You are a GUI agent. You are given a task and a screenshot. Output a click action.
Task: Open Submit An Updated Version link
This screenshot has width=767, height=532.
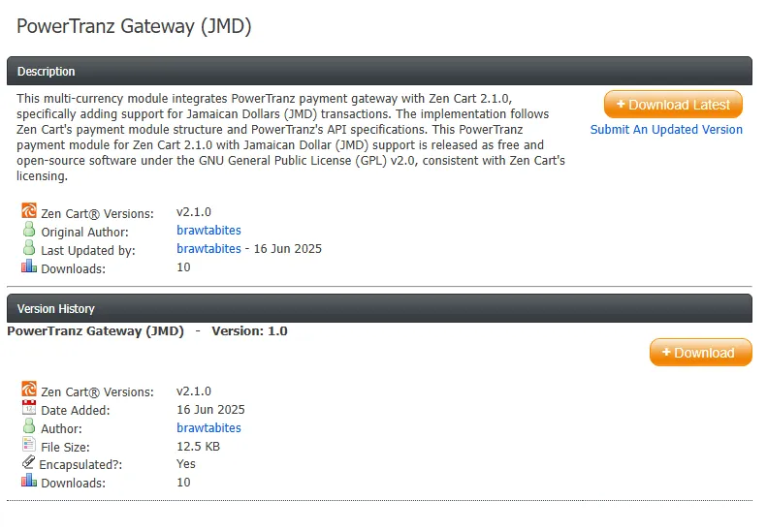click(x=666, y=130)
